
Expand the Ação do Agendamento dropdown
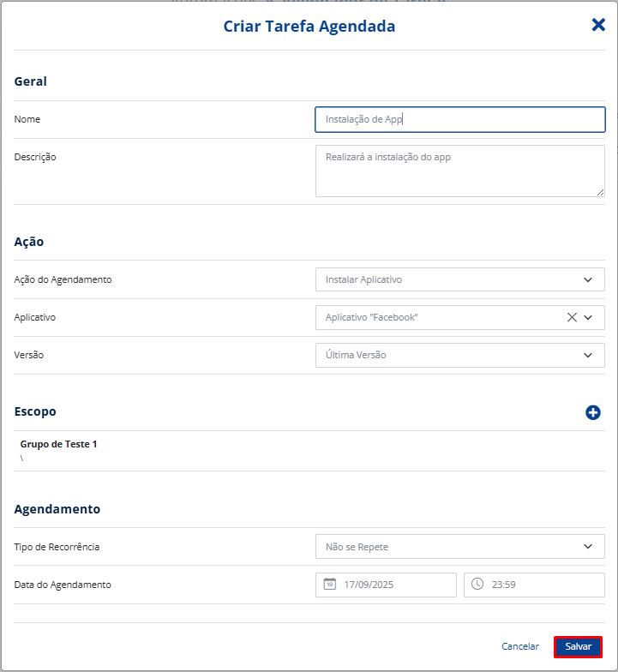point(588,279)
